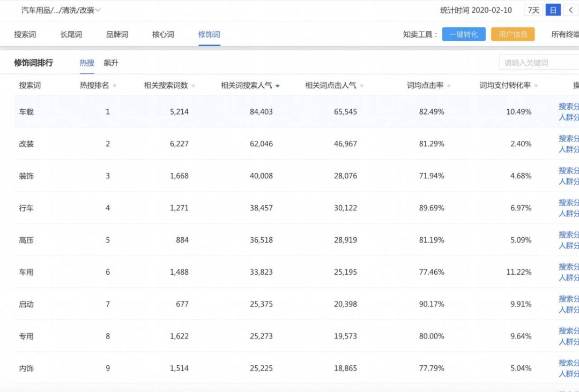The image size is (579, 392).
Task: Open 搜索分析 link for 内饰 row
Action: click(569, 363)
